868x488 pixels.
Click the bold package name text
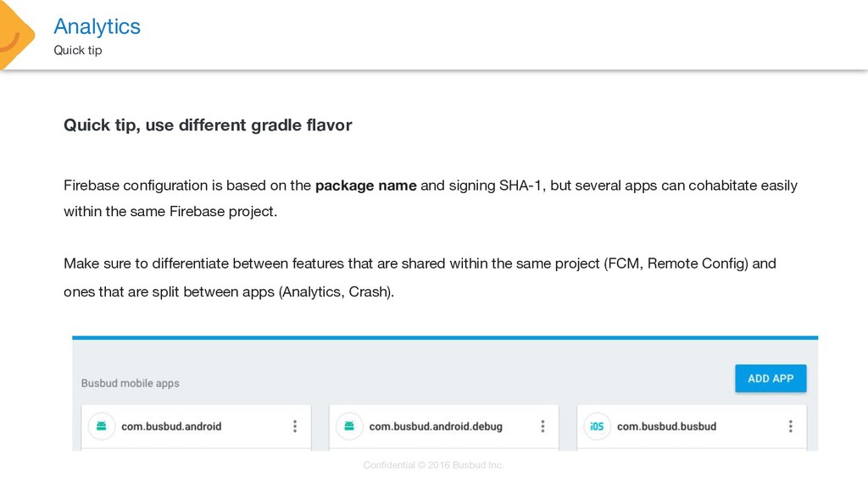[x=366, y=186]
